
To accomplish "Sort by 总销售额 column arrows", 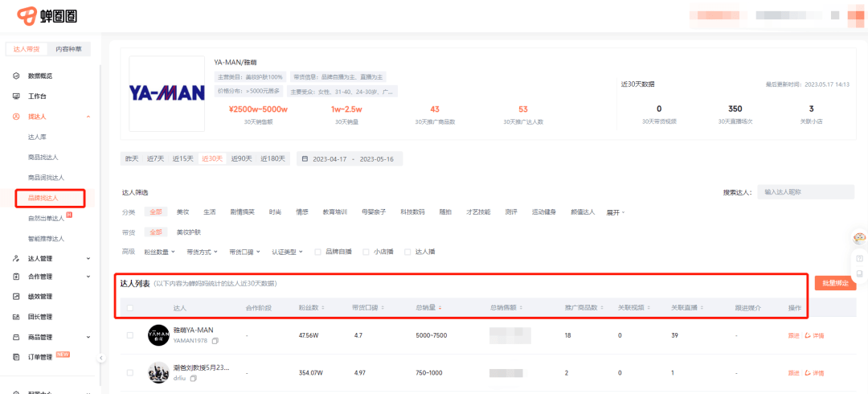I will (521, 307).
